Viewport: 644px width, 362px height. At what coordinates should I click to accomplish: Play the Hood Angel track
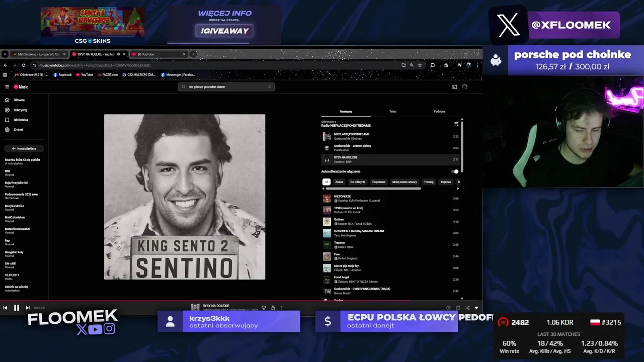pyautogui.click(x=390, y=280)
